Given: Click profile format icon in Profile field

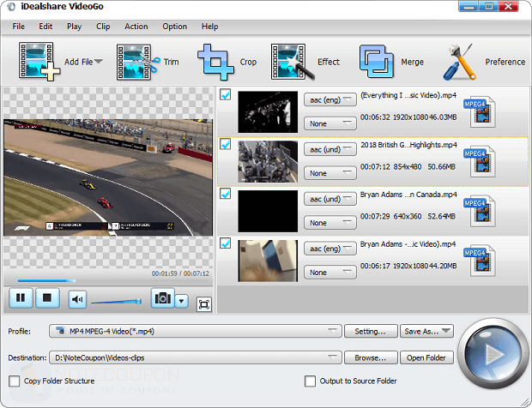Looking at the screenshot, I should pos(60,331).
